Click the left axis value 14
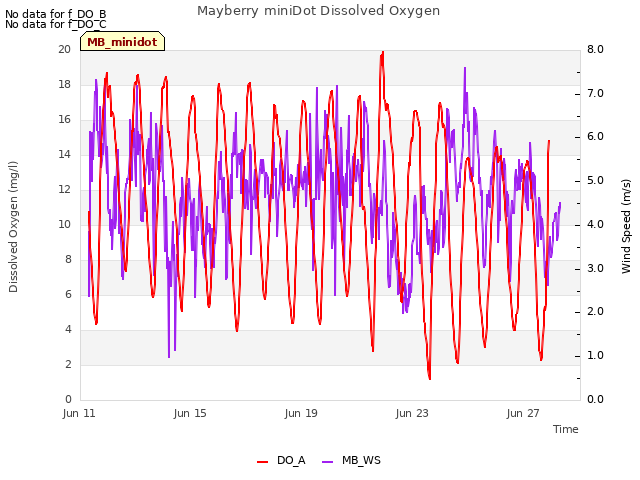The image size is (640, 480). coord(64,154)
